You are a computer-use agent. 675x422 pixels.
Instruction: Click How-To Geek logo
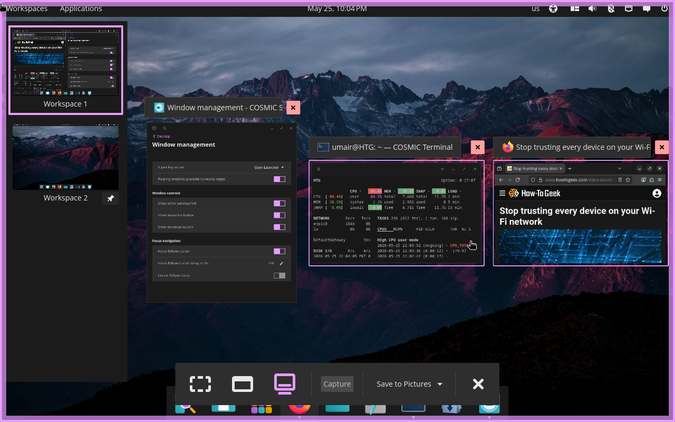click(x=535, y=193)
